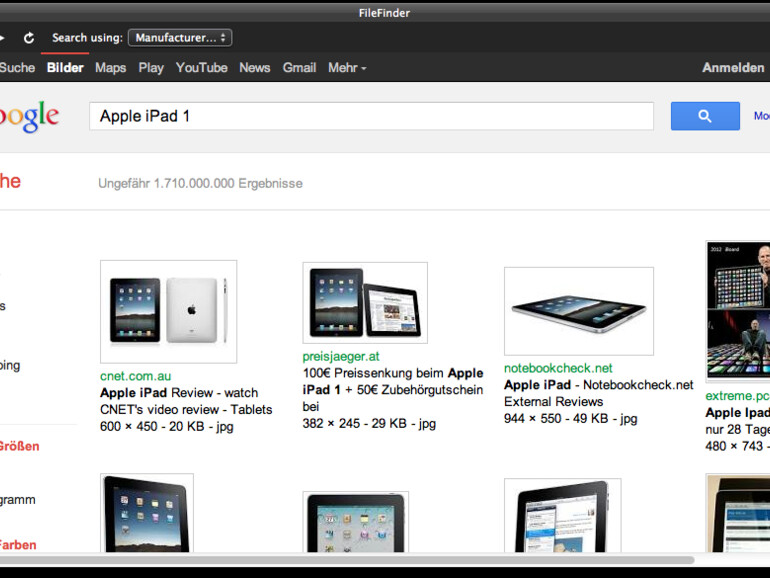Open Play in Google bar

[151, 68]
